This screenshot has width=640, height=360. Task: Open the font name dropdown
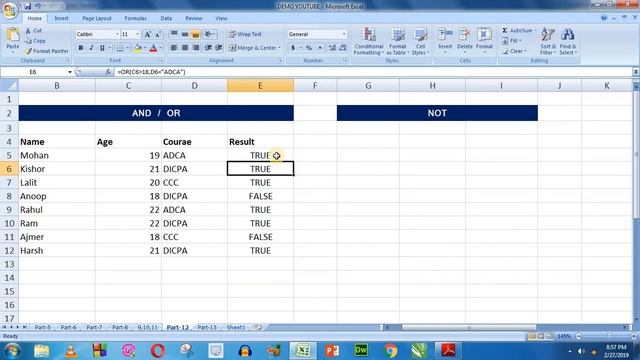117,34
